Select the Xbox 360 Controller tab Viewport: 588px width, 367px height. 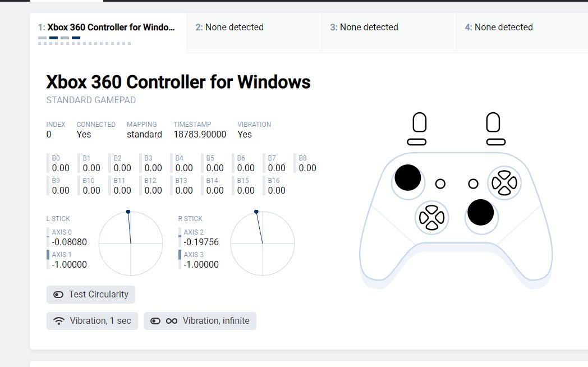(108, 27)
